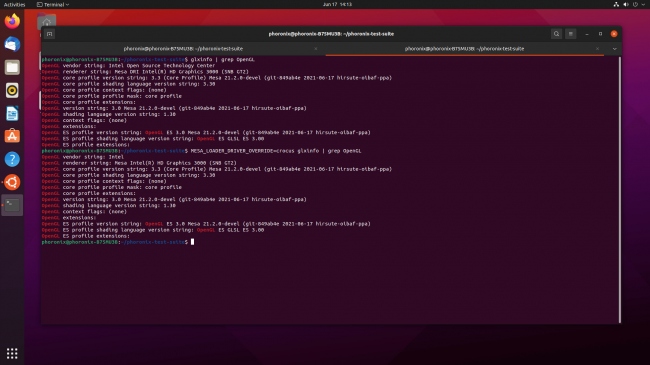Open the Help icon in the dock

click(x=12, y=159)
